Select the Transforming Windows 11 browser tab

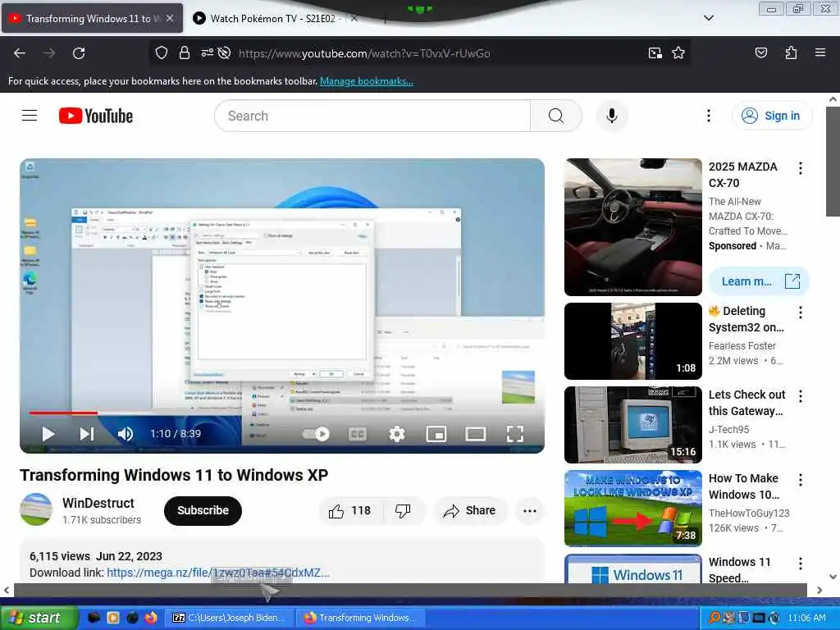tap(93, 19)
